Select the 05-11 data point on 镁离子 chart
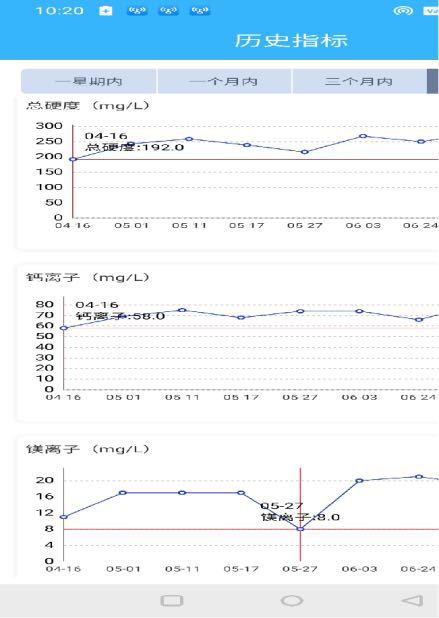439x618 pixels. click(182, 493)
